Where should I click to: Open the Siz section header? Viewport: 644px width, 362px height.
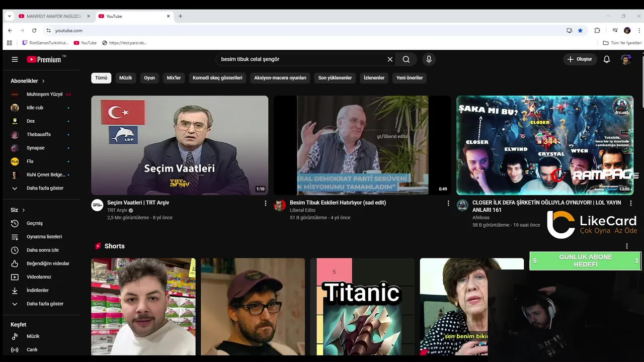pyautogui.click(x=18, y=210)
